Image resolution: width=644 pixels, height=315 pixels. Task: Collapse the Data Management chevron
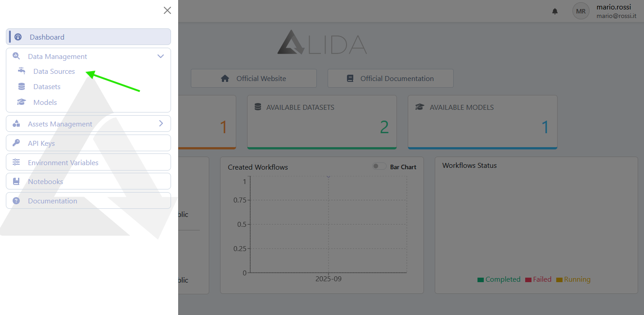[x=161, y=56]
